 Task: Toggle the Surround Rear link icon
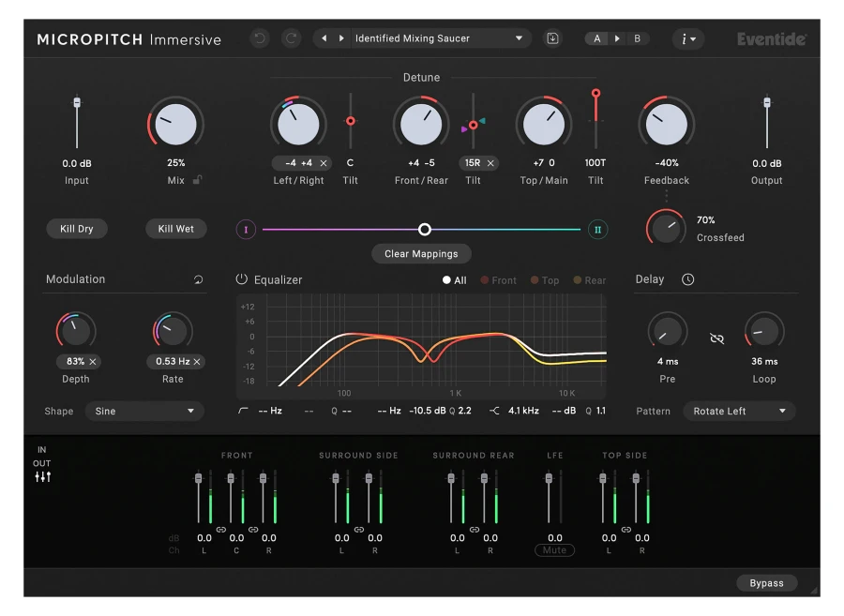point(475,530)
